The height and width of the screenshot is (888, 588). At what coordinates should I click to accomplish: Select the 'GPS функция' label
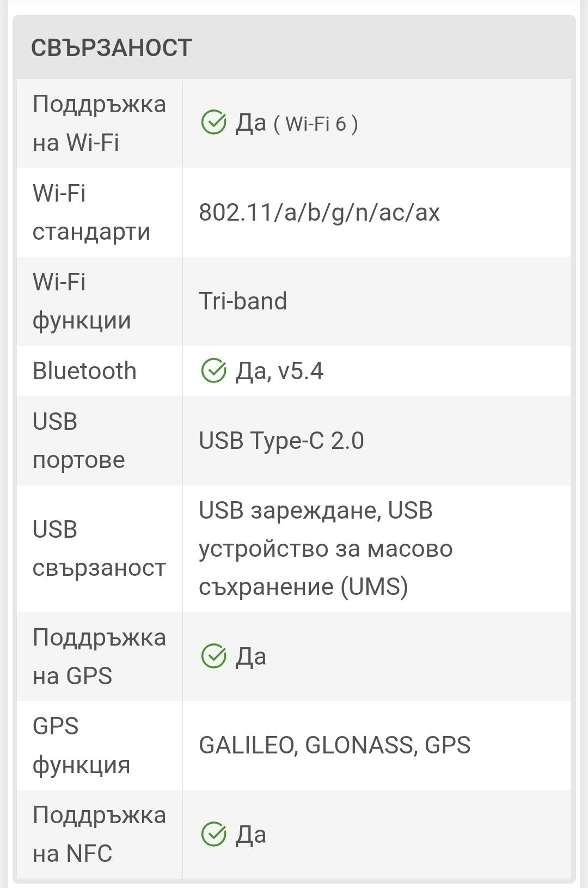point(81,745)
